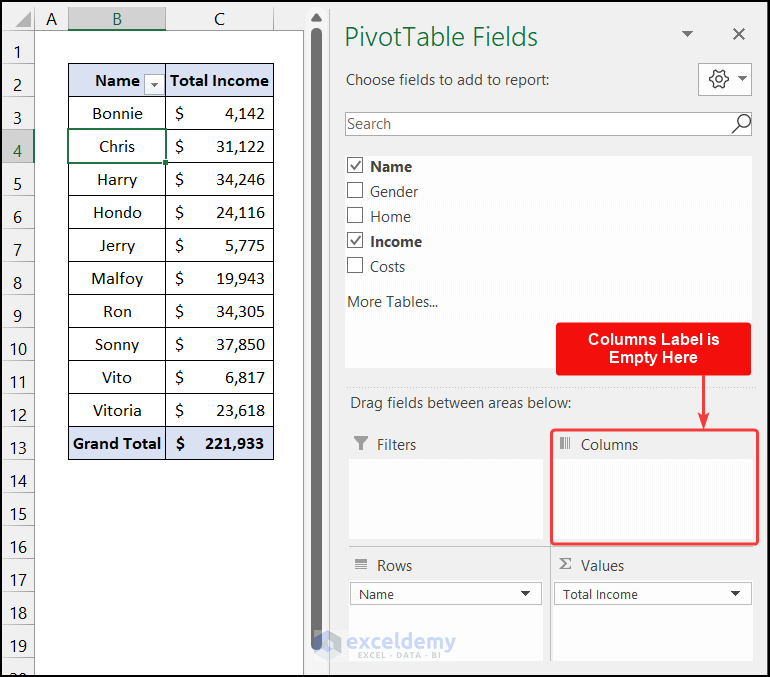Select cell containing Hondo
This screenshot has height=677, width=770.
click(x=117, y=212)
